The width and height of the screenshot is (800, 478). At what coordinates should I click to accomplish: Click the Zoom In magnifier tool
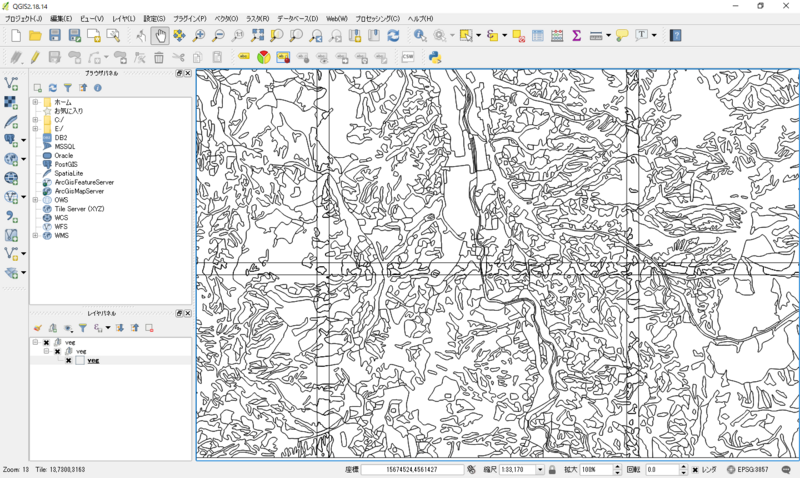click(198, 35)
